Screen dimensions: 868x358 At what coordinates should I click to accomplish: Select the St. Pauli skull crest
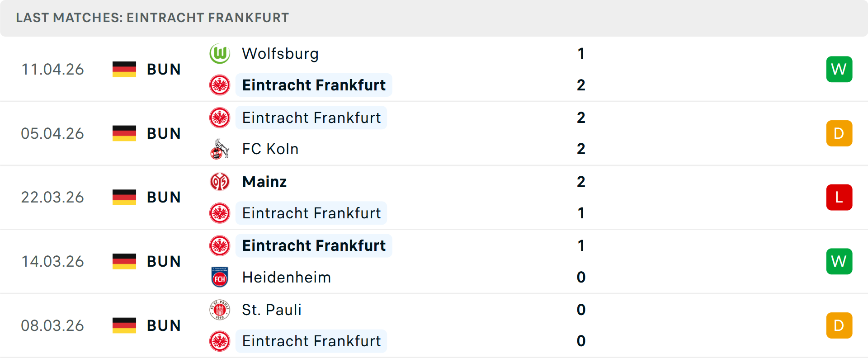(220, 310)
